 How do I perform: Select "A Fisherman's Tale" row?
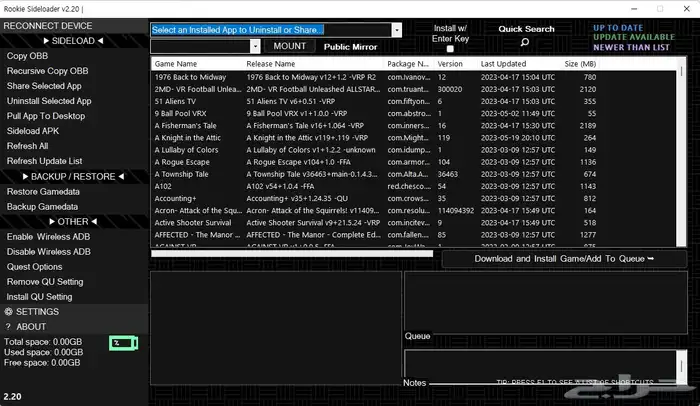click(375, 126)
